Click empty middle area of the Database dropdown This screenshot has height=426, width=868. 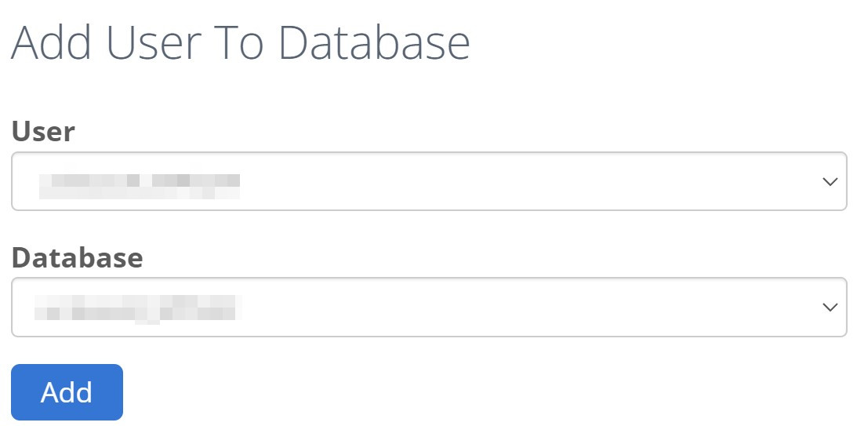click(510, 308)
